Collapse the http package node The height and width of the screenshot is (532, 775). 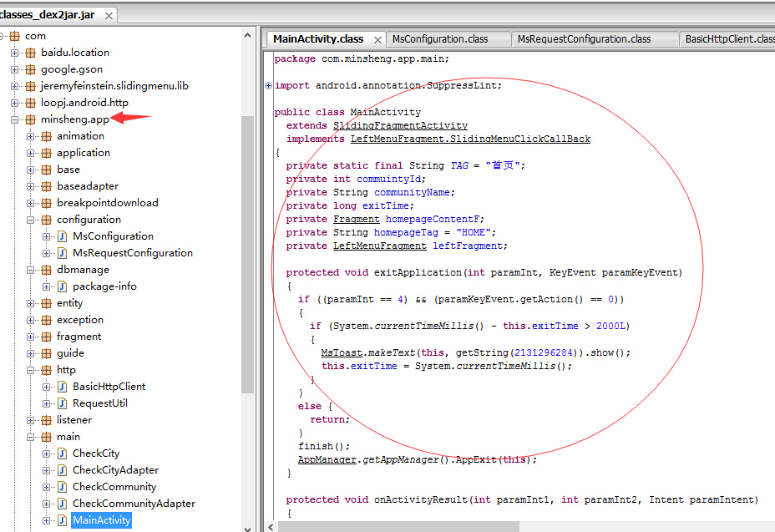click(x=30, y=370)
